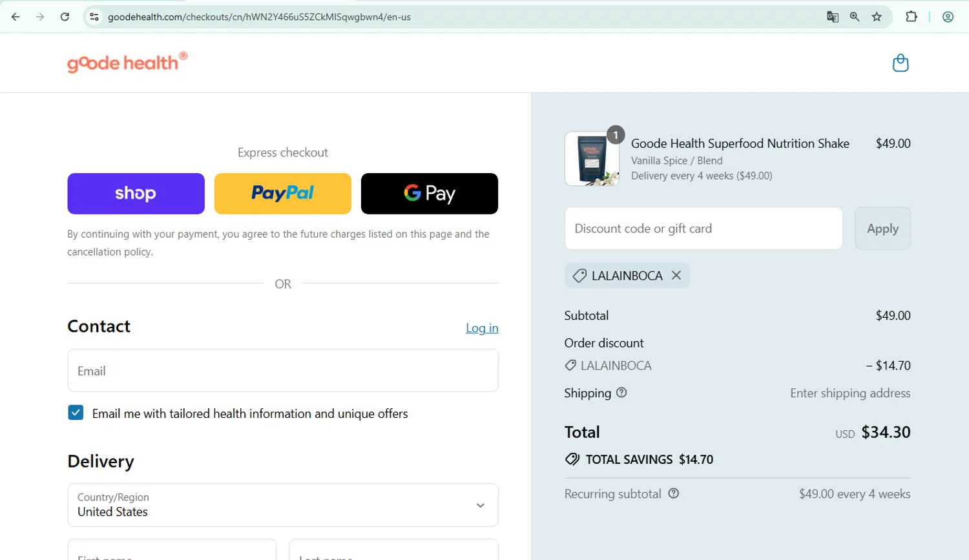Viewport: 969px width, 560px height.
Task: Click the Enter shipping address text
Action: pos(850,393)
